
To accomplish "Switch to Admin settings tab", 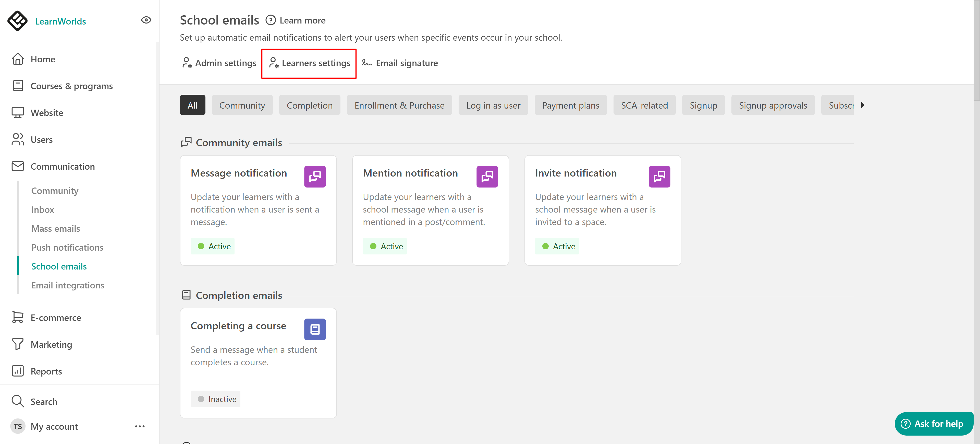I will tap(219, 63).
